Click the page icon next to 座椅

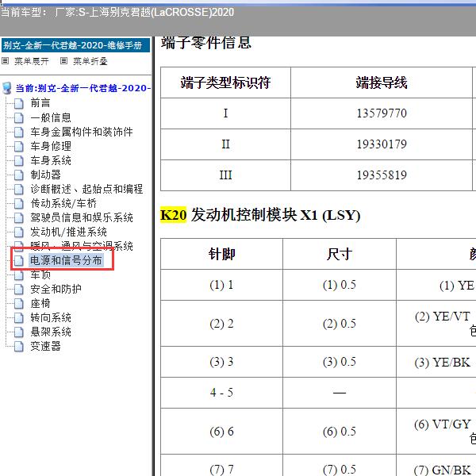[x=19, y=303]
